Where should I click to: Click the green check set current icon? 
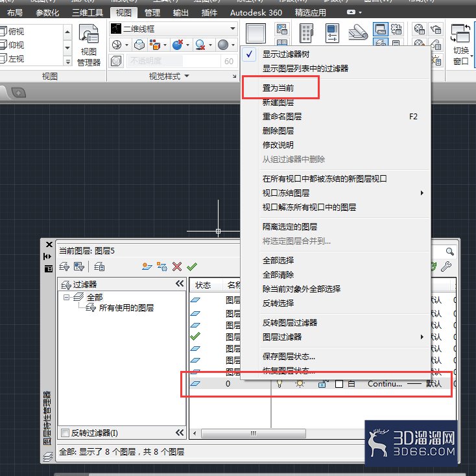tap(192, 267)
